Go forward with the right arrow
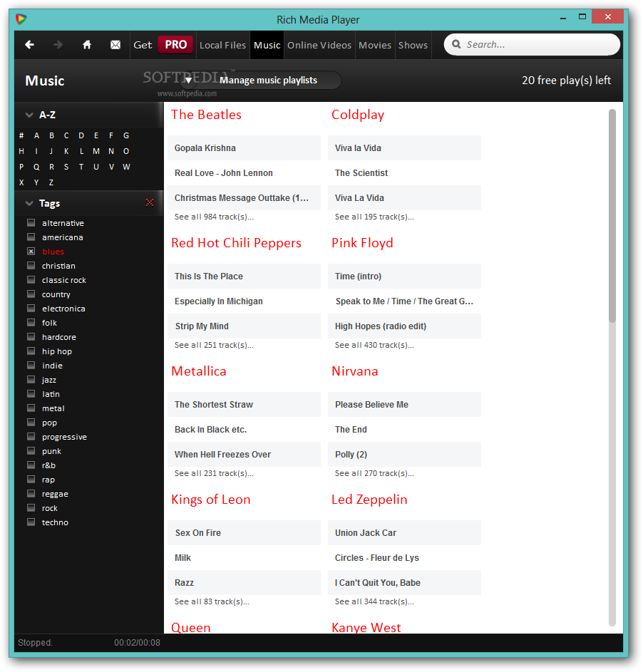This screenshot has height=672, width=643. (x=58, y=45)
